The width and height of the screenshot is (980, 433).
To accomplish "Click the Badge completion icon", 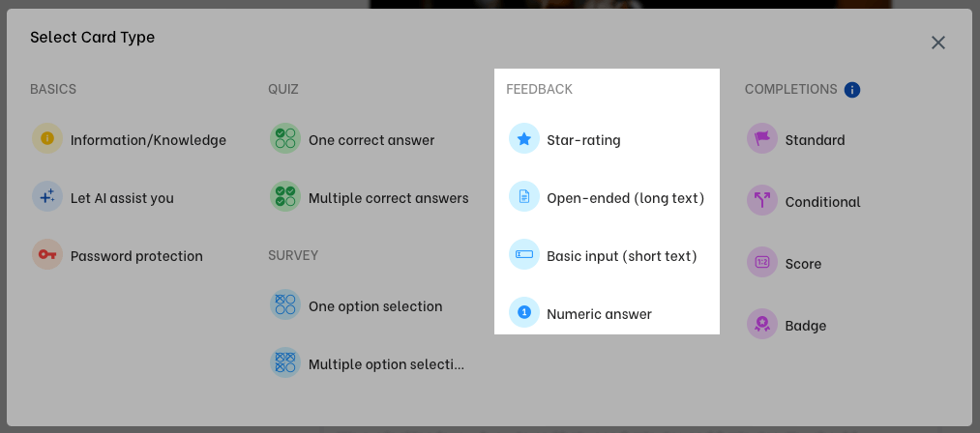I will (x=762, y=325).
